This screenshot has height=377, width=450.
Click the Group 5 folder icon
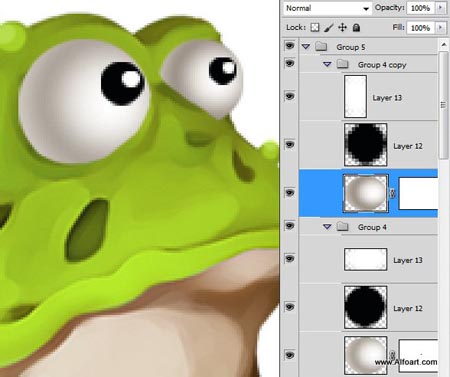coord(321,46)
